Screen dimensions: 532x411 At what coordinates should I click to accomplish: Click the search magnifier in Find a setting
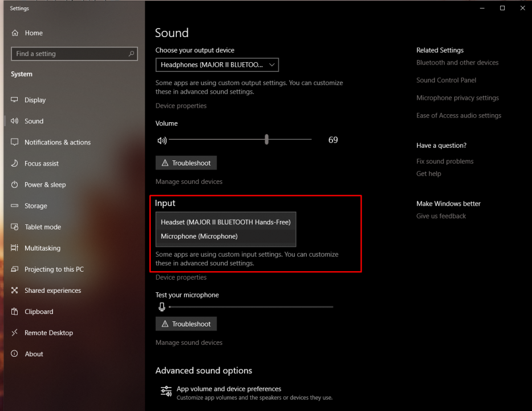(132, 54)
